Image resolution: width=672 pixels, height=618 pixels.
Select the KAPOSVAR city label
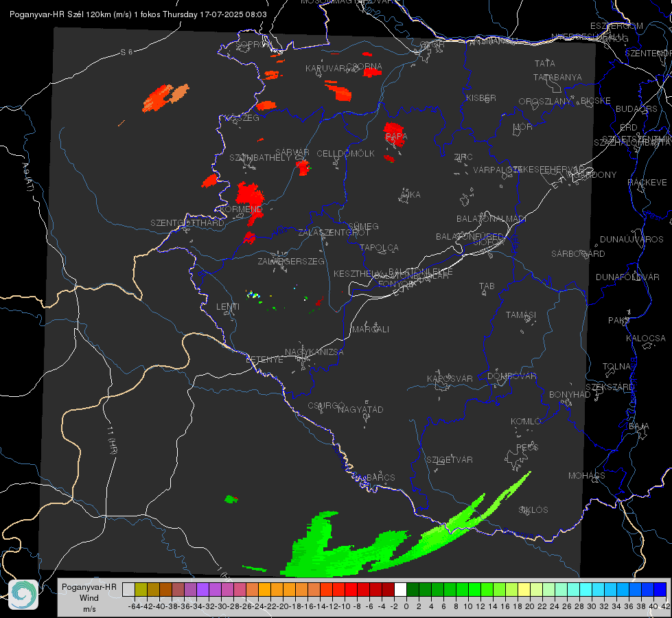pos(450,378)
